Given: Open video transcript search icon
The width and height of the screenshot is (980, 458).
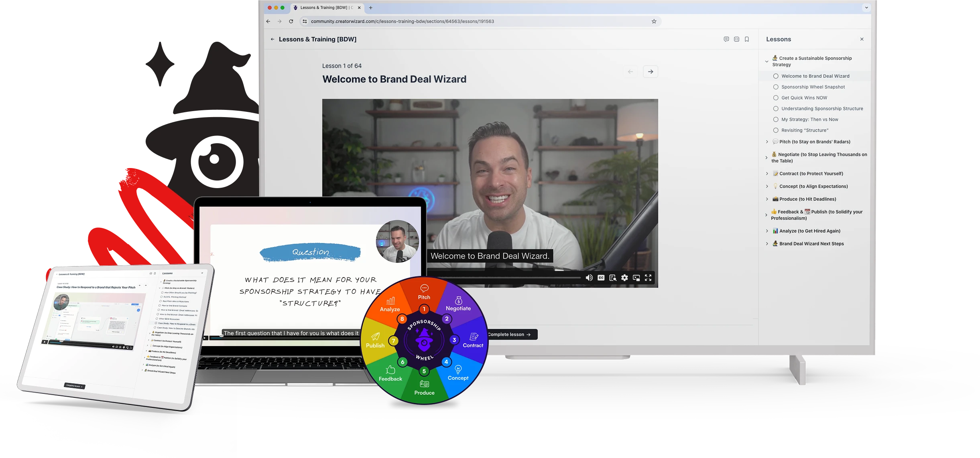Looking at the screenshot, I should coord(613,278).
